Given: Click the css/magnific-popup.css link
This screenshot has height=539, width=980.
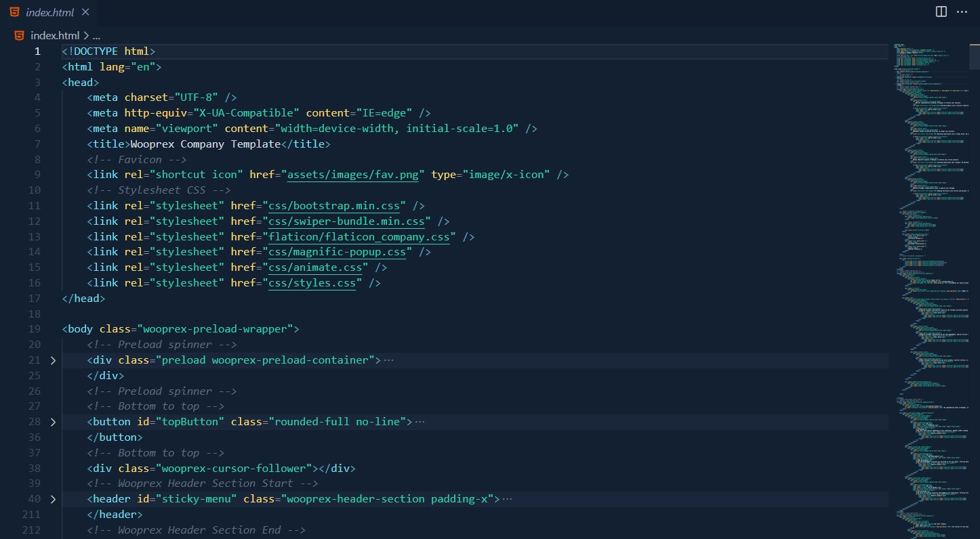Looking at the screenshot, I should pos(337,251).
